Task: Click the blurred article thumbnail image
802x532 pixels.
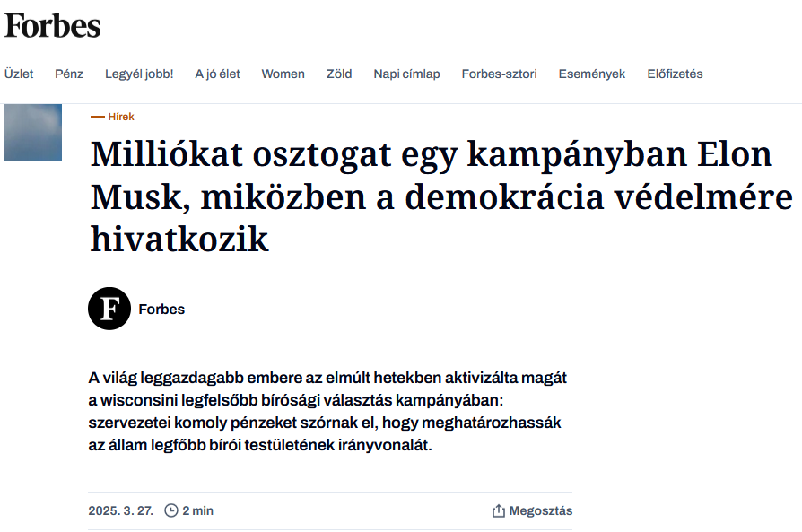Action: coord(33,133)
